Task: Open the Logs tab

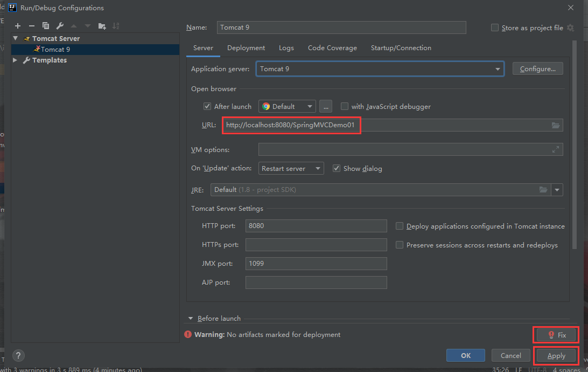Action: click(x=286, y=48)
